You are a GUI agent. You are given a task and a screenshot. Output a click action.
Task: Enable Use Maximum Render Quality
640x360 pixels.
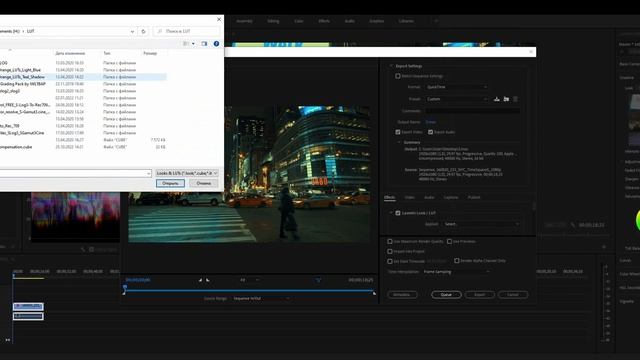pos(390,242)
